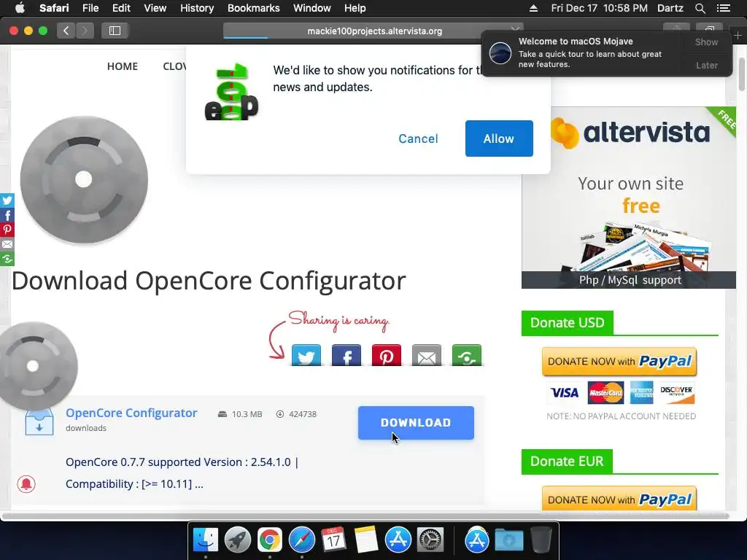Click the Twitter share icon under Sharing is caring
Viewport: 747px width, 560px height.
pos(306,355)
